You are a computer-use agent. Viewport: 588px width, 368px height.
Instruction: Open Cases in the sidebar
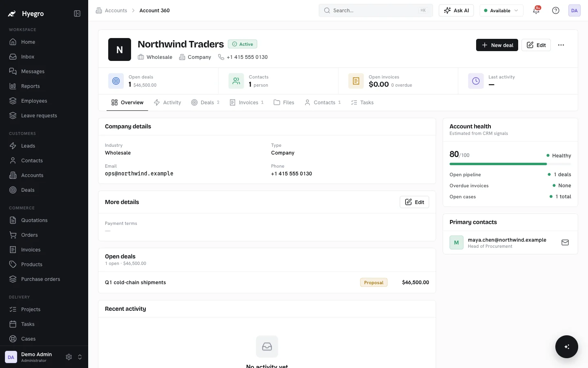coord(44,339)
